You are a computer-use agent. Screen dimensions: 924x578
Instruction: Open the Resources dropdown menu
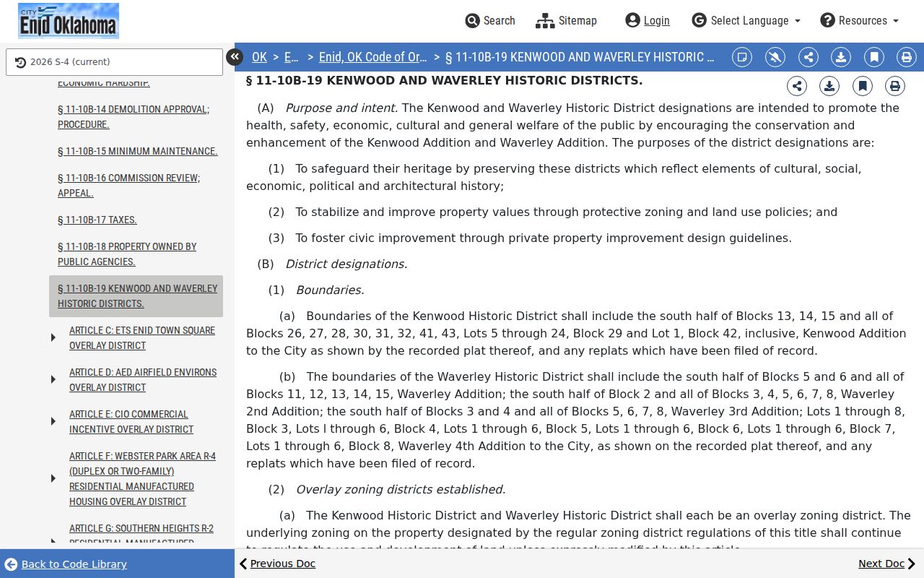[x=859, y=20]
